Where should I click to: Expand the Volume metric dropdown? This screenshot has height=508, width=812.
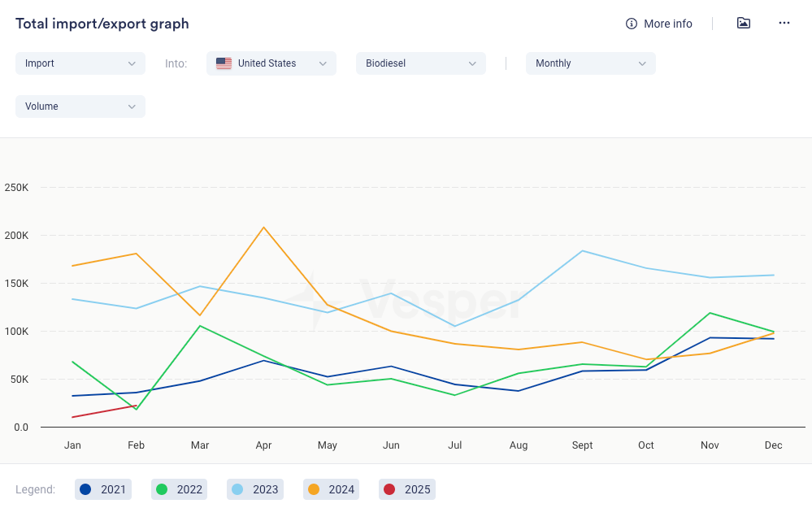coord(80,106)
